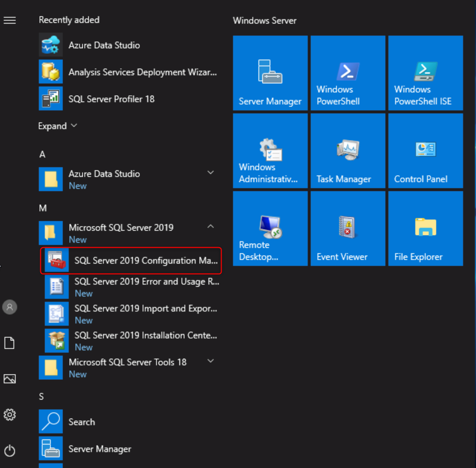Expand Azure Data Studio folder chevron
Image resolution: width=476 pixels, height=468 pixels.
coord(211,172)
